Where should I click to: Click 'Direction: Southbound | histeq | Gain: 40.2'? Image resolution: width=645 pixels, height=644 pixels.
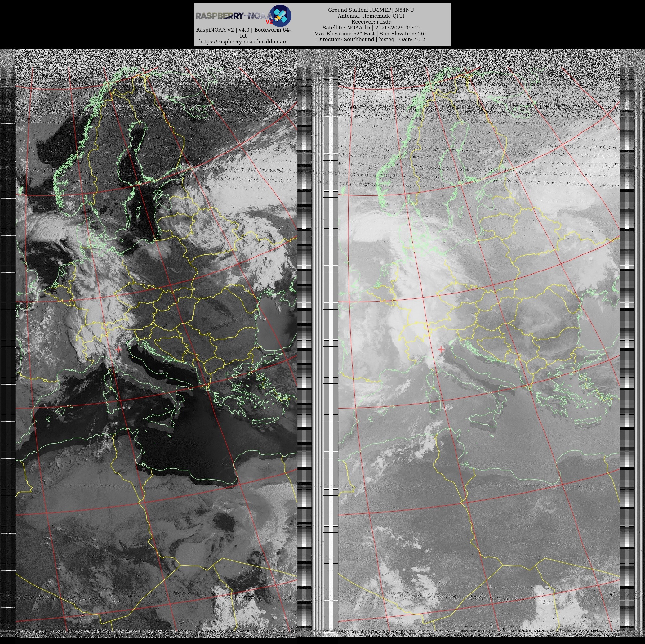[371, 39]
